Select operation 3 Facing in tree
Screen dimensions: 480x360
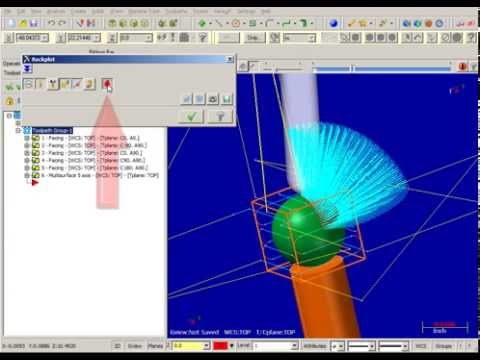(x=91, y=153)
